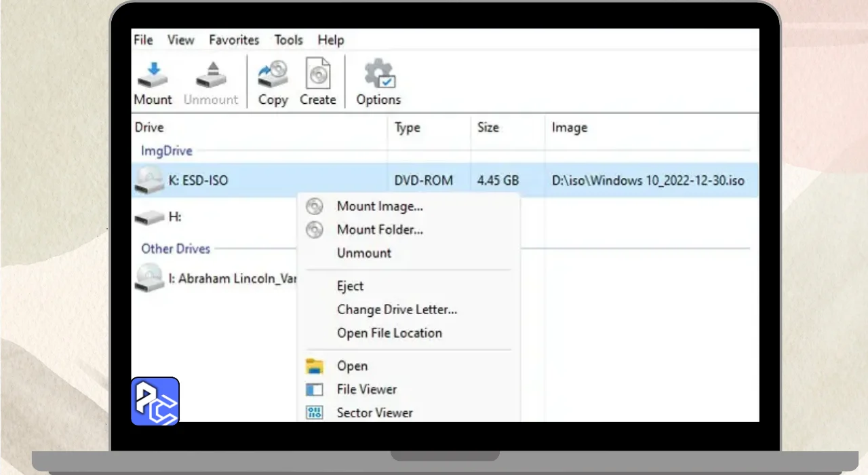The width and height of the screenshot is (868, 475).
Task: Open the Tools menu
Action: (288, 40)
